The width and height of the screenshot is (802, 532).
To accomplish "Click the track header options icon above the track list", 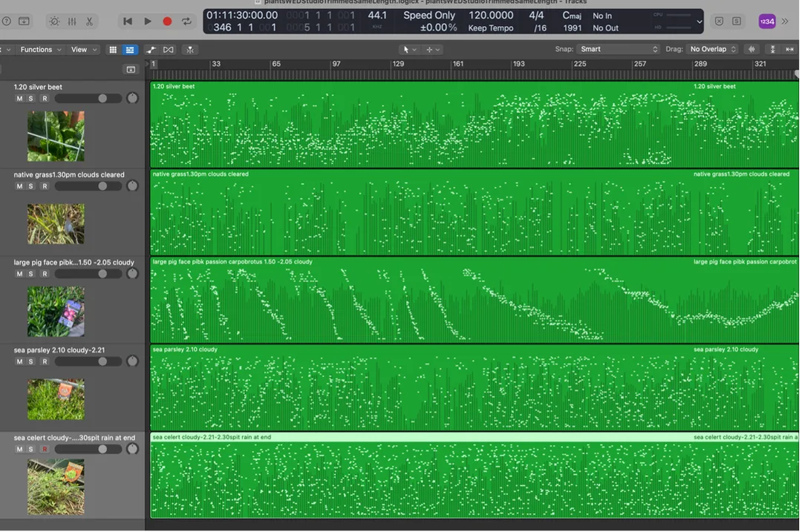I will (131, 70).
